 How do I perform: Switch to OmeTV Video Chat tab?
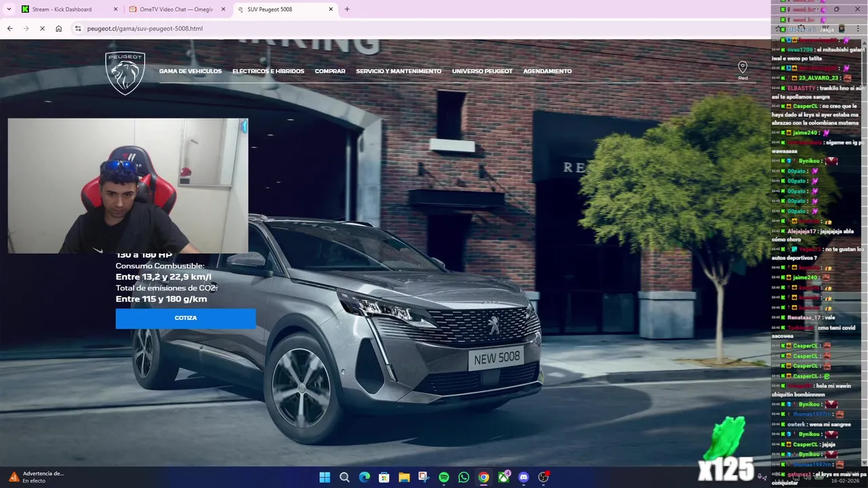click(176, 9)
